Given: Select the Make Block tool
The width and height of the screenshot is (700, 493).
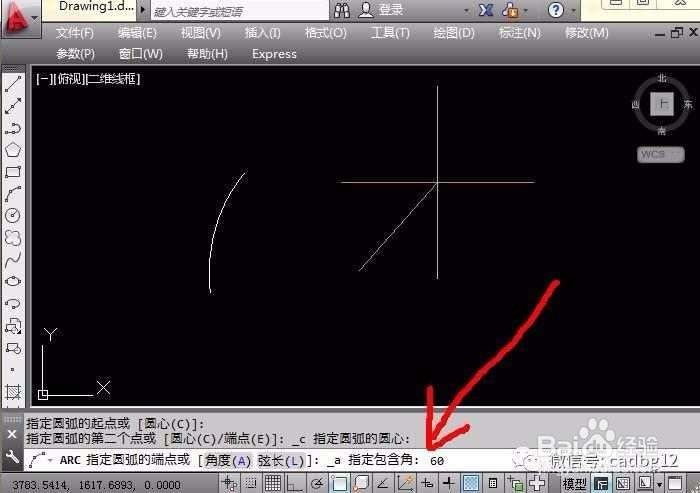Looking at the screenshot, I should (x=13, y=348).
